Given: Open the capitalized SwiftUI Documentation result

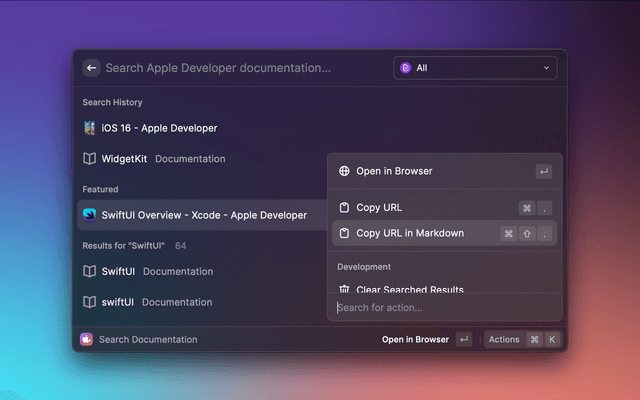Looking at the screenshot, I should coord(160,271).
